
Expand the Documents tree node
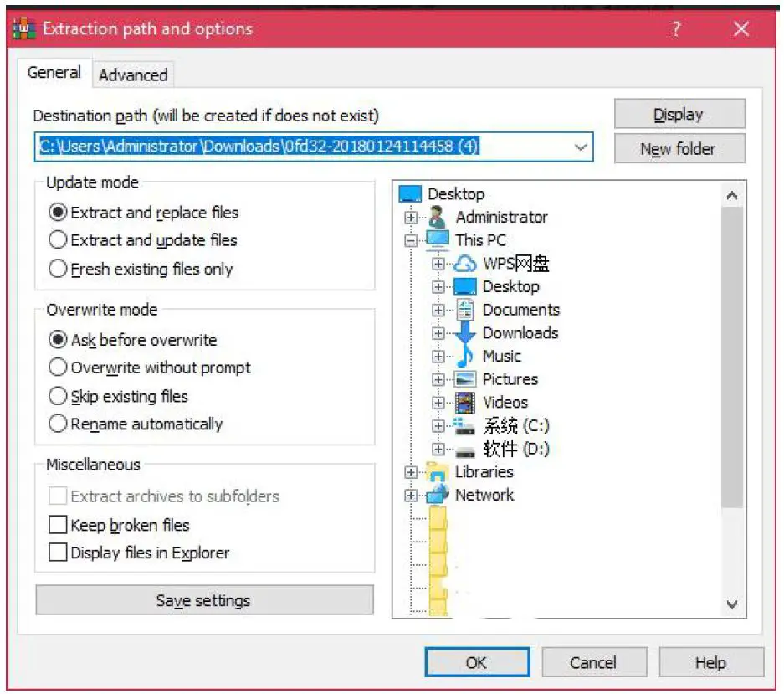click(x=438, y=310)
